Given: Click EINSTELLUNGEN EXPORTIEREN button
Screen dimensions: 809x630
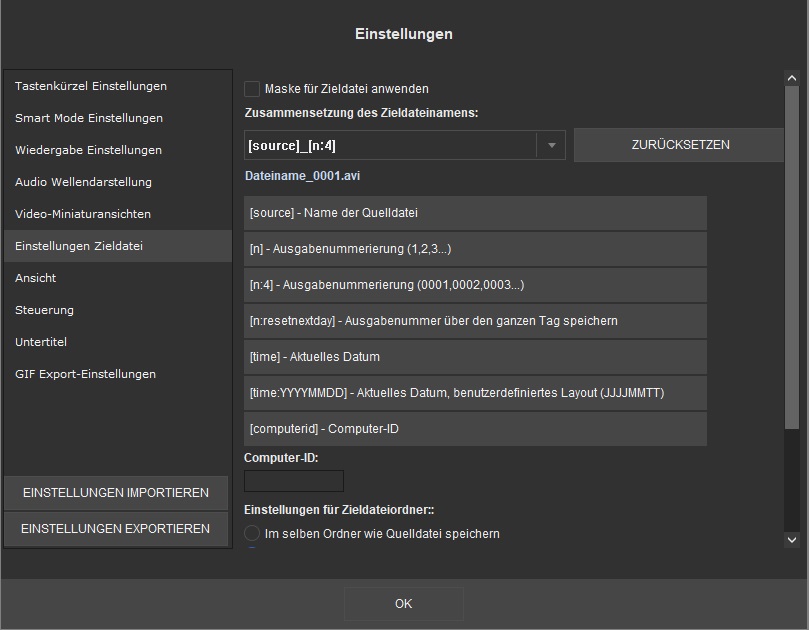Looking at the screenshot, I should (x=116, y=529).
